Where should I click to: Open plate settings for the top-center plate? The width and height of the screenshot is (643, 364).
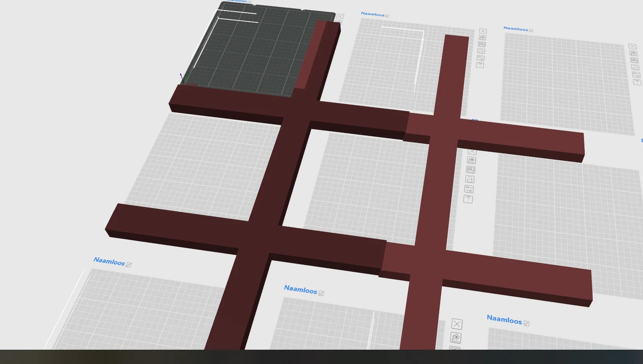tap(481, 58)
